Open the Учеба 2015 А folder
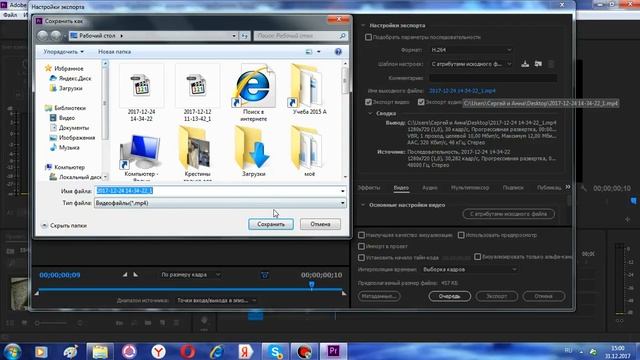The image size is (640, 360). (309, 90)
